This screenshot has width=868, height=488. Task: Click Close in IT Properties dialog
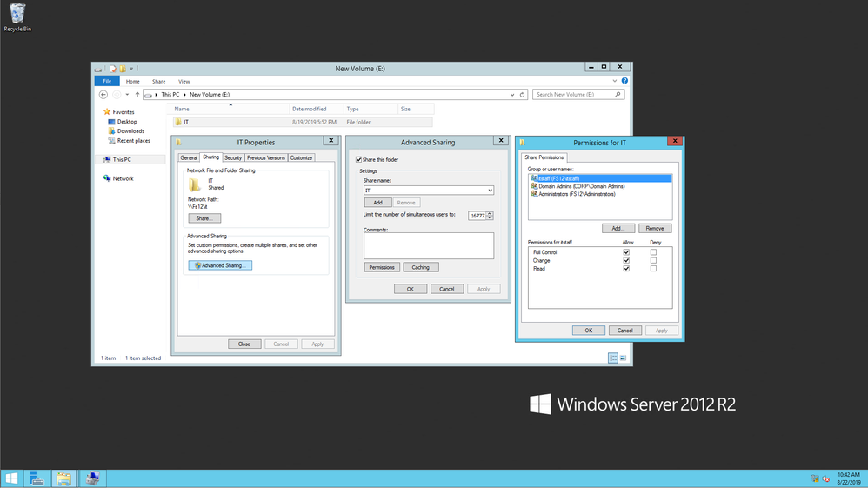tap(244, 344)
